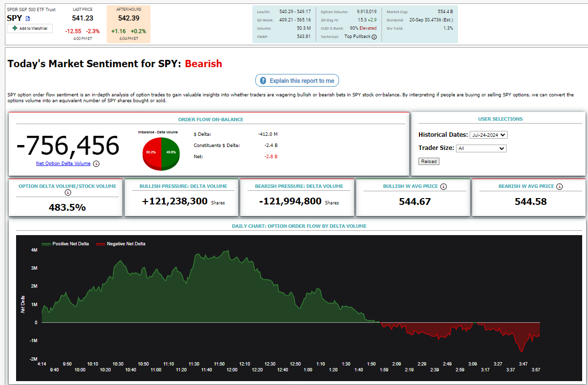Click the Reload button
This screenshot has width=588, height=385.
coord(429,161)
